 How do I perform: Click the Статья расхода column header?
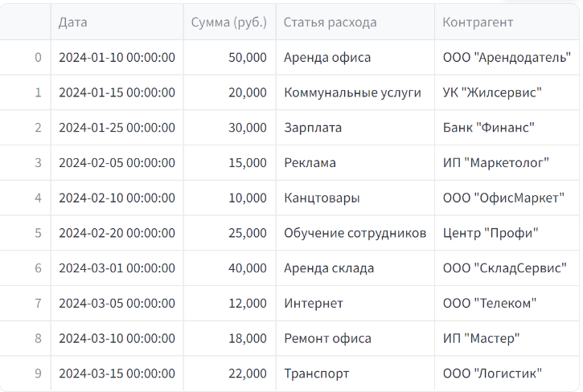pyautogui.click(x=355, y=22)
